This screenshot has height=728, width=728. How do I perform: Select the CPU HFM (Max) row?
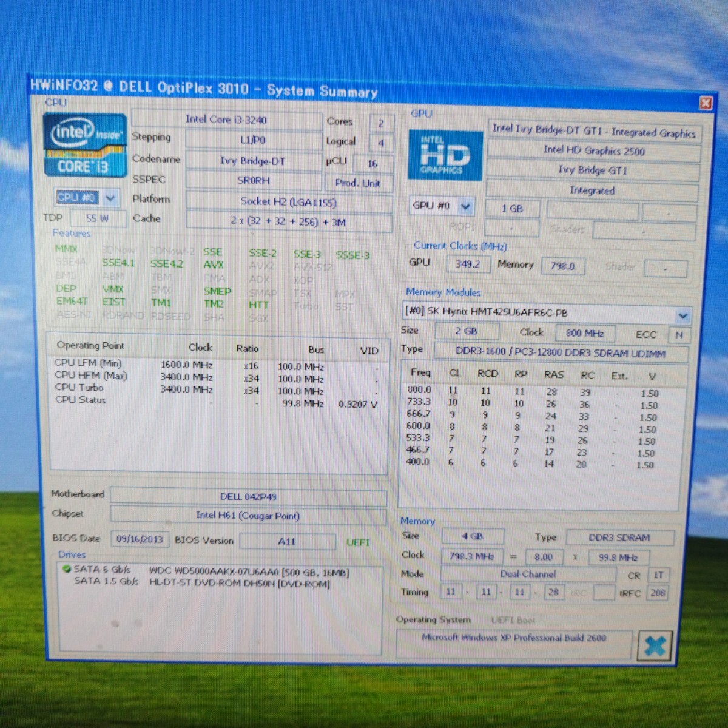217,377
